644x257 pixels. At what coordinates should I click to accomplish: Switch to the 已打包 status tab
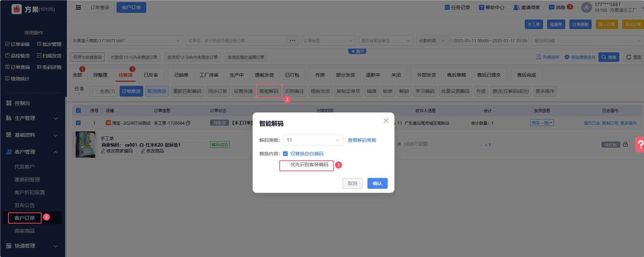(x=292, y=75)
